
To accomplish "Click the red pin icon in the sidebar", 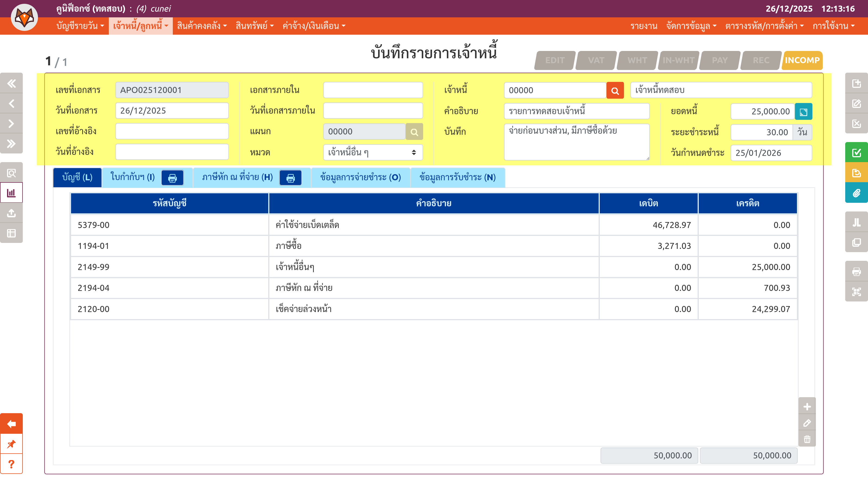I will pyautogui.click(x=11, y=444).
